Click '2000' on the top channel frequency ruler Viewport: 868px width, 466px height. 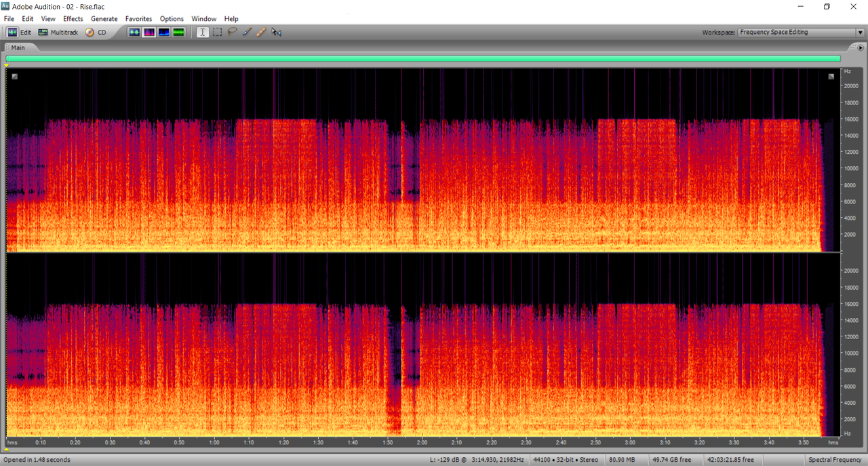tap(850, 235)
